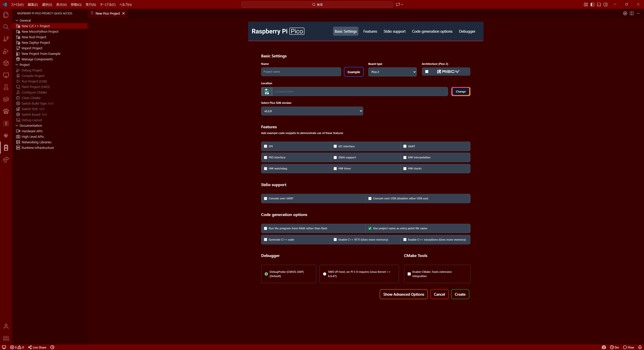Click the Show Advanced Options button
Image resolution: width=644 pixels, height=350 pixels.
coord(404,294)
